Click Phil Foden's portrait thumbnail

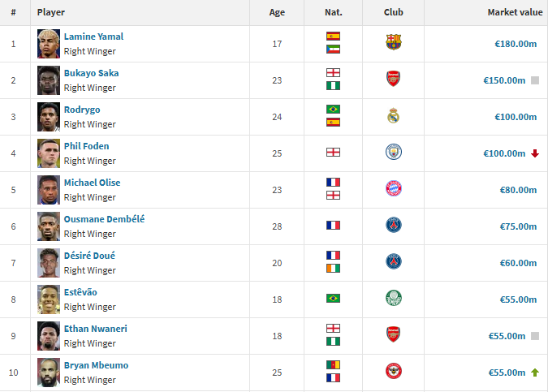pos(49,153)
